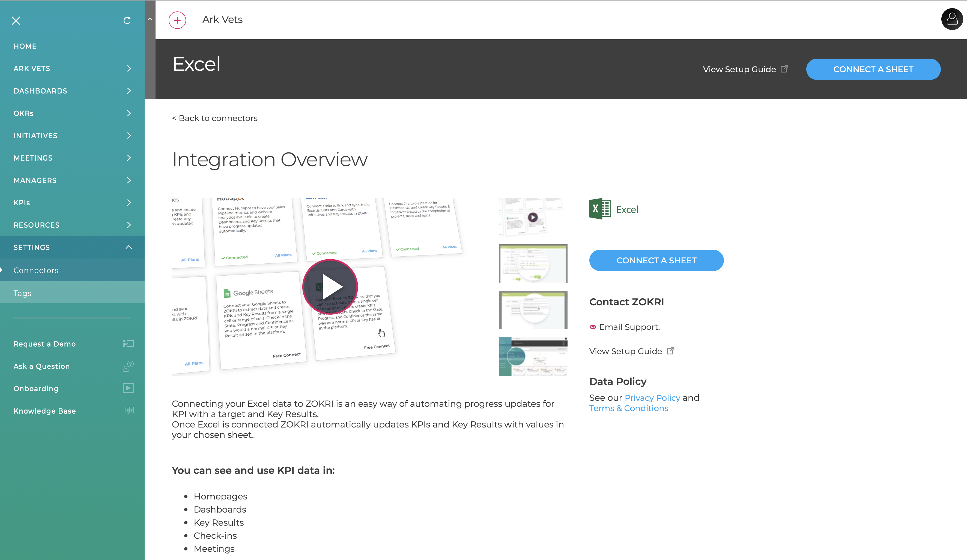Click the Check-ins list item

215,535
